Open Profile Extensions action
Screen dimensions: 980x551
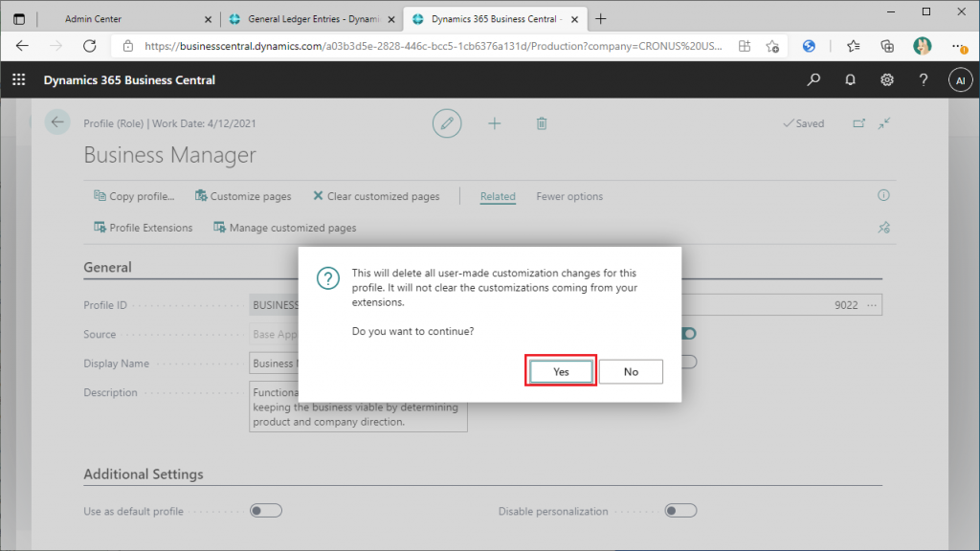(x=144, y=228)
